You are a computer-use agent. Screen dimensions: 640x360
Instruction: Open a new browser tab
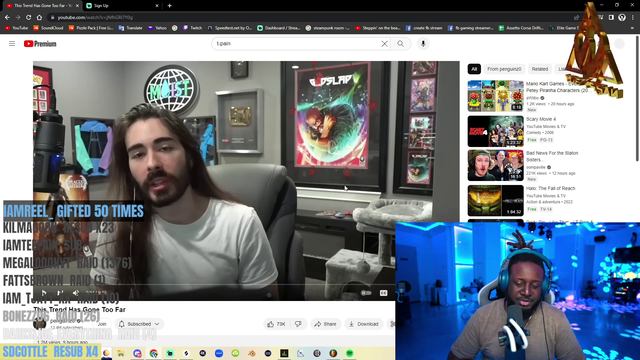pyautogui.click(x=169, y=6)
